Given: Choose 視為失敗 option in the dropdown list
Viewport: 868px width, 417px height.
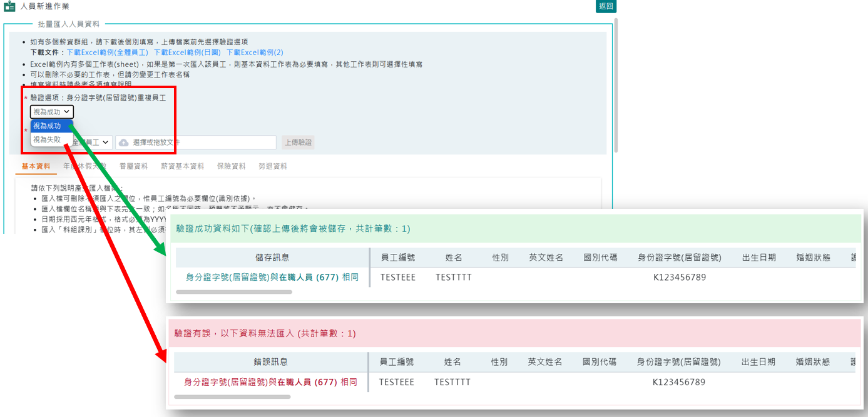Looking at the screenshot, I should pos(48,139).
